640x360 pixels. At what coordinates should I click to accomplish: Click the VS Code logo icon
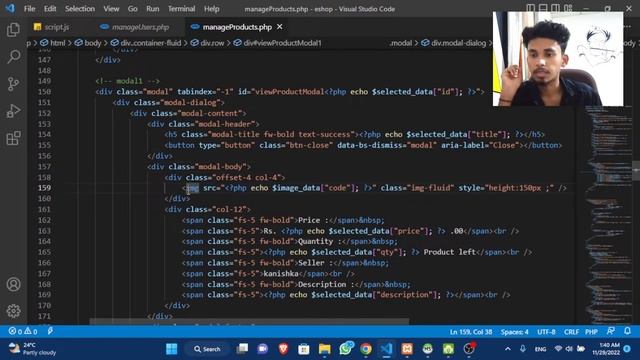pyautogui.click(x=10, y=9)
